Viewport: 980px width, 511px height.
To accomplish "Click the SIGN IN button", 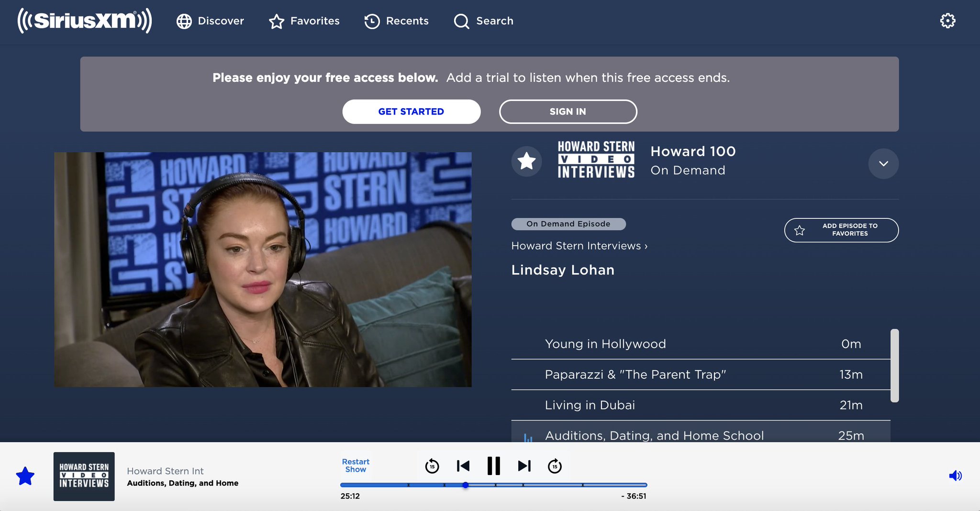I will [x=568, y=112].
